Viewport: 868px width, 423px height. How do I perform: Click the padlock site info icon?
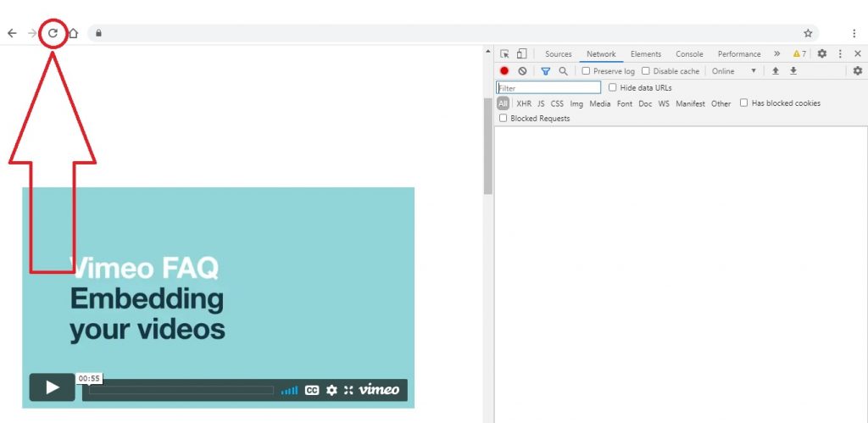point(98,33)
